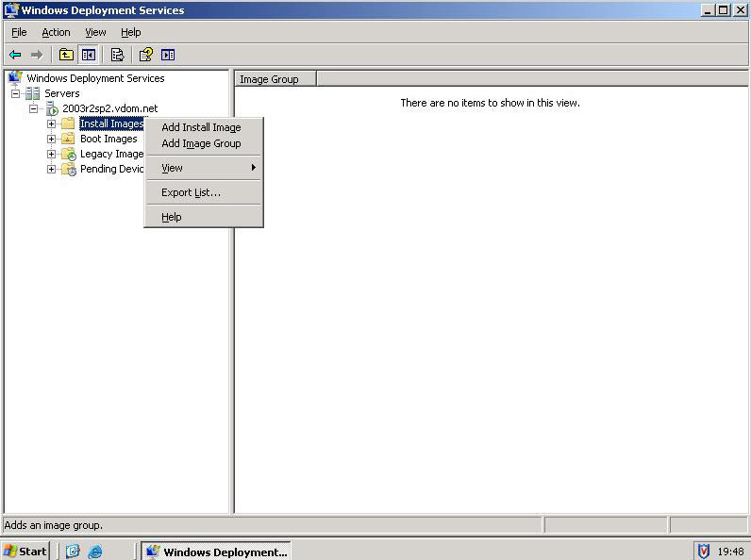Click the Export List toolbar icon

click(117, 55)
